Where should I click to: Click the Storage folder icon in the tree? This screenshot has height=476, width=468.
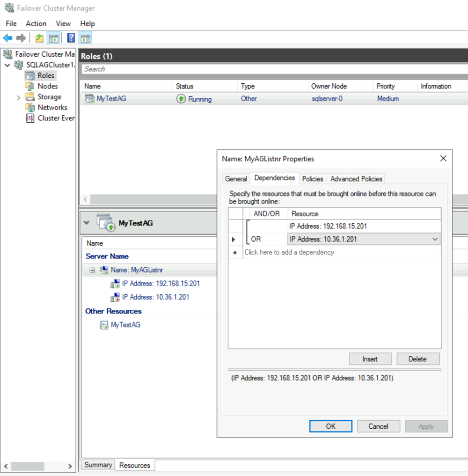tap(30, 97)
